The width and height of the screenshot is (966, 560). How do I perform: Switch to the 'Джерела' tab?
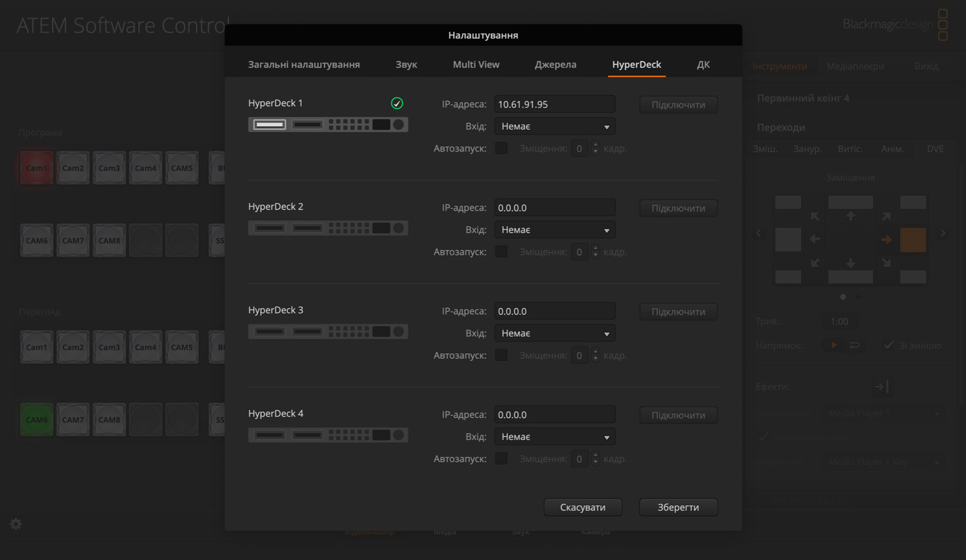tap(555, 65)
